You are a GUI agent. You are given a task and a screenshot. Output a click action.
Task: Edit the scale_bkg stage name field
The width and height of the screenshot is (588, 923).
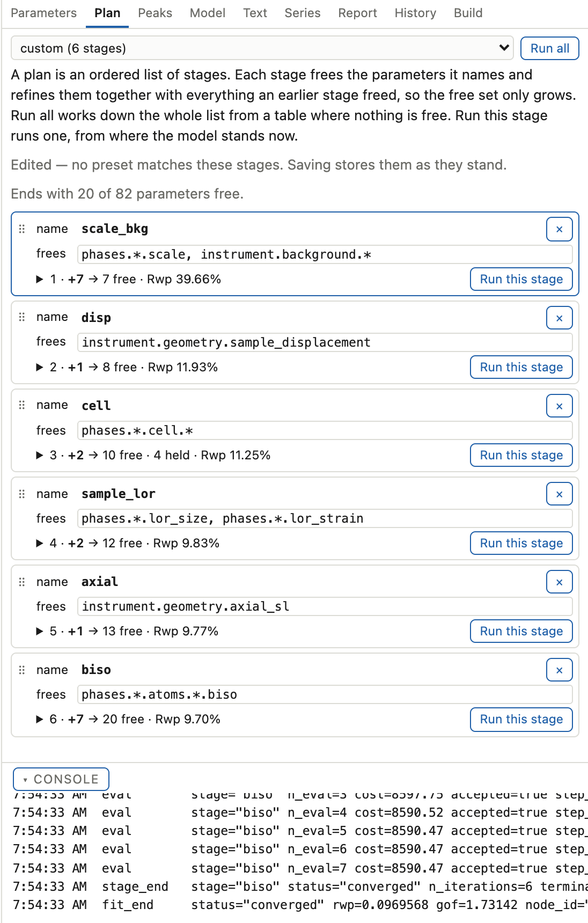[x=310, y=229]
